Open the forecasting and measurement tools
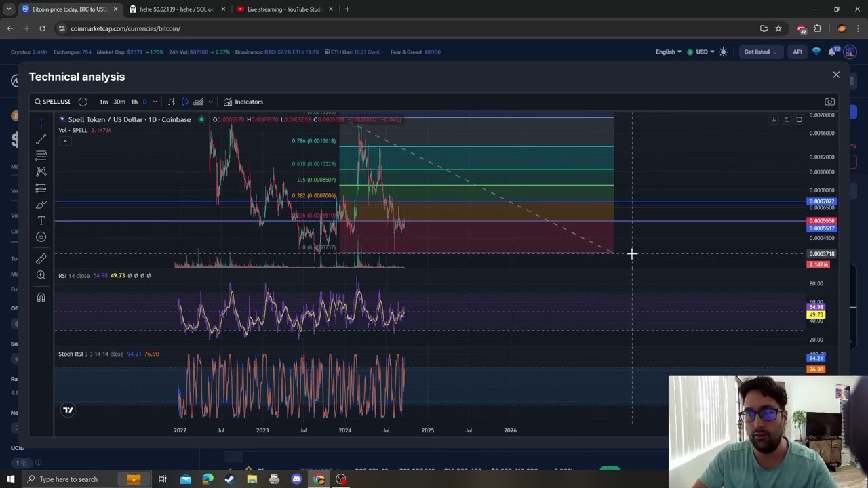Image resolution: width=868 pixels, height=488 pixels. coord(41,188)
